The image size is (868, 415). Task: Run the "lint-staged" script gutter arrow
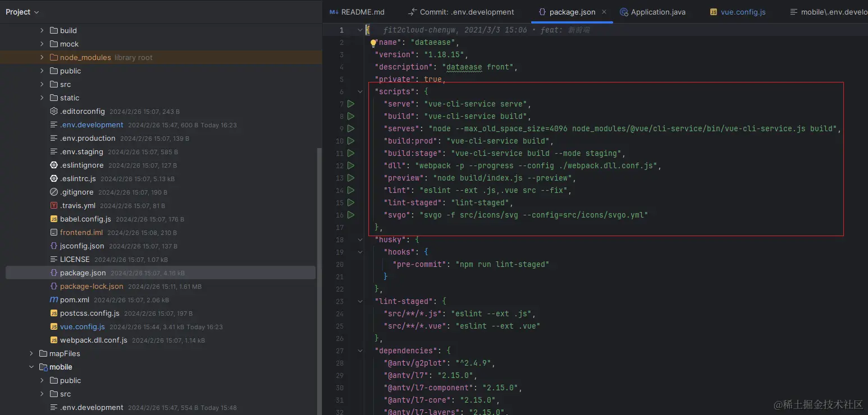tap(351, 202)
